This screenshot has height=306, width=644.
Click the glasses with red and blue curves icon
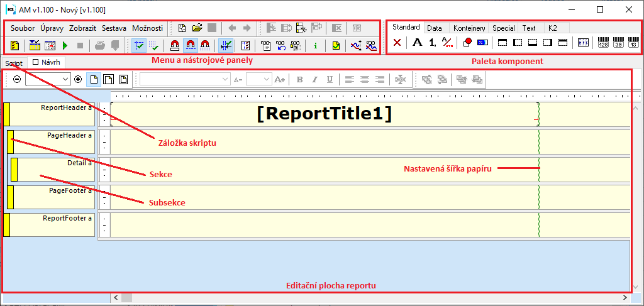pos(372,45)
